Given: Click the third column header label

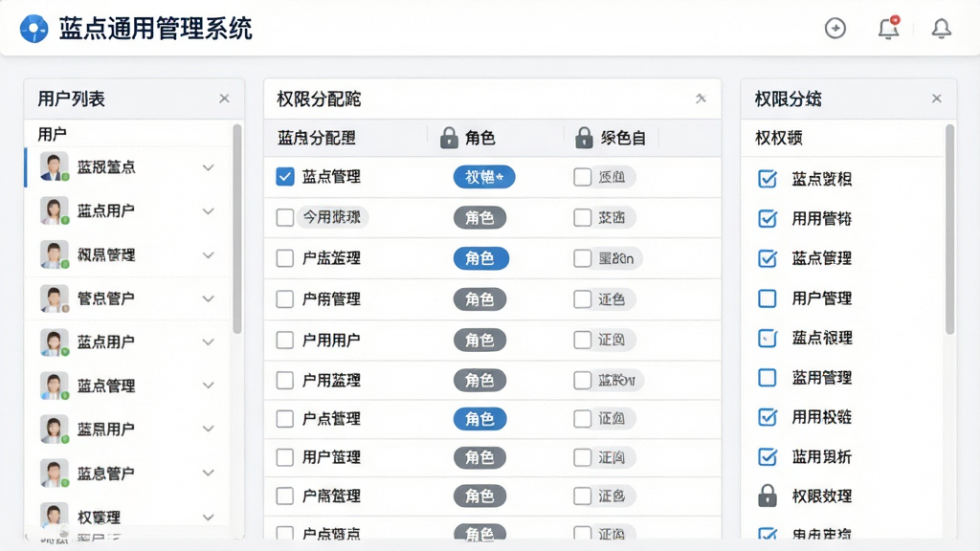Looking at the screenshot, I should tap(623, 138).
